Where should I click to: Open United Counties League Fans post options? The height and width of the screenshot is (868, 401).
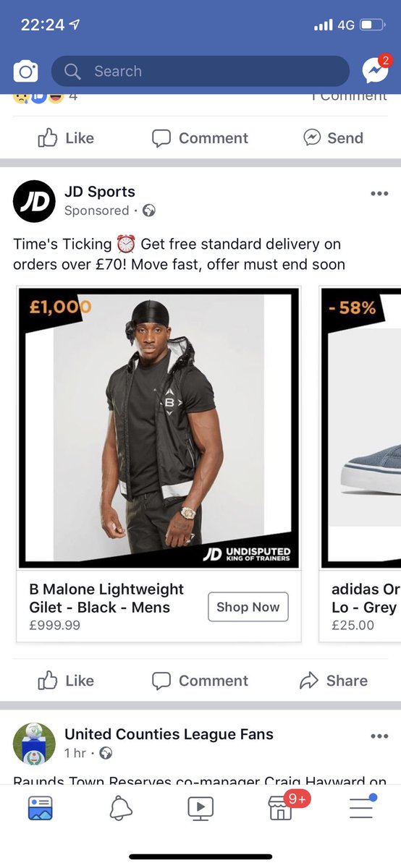click(379, 736)
